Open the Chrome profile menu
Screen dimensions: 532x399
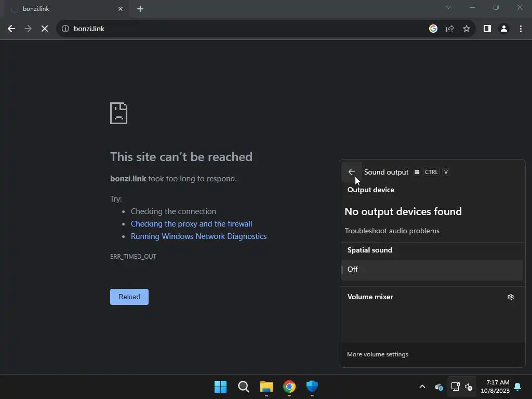tap(504, 29)
